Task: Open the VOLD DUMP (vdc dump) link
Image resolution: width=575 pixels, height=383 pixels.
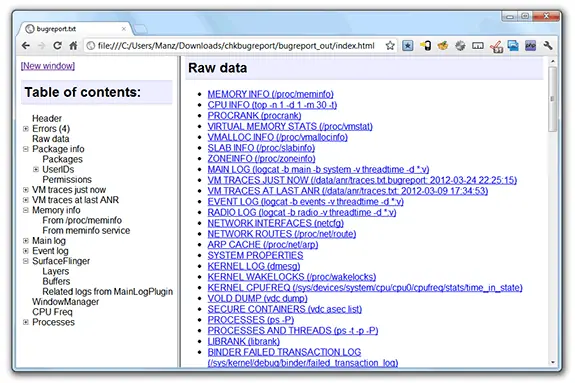Action: [257, 298]
